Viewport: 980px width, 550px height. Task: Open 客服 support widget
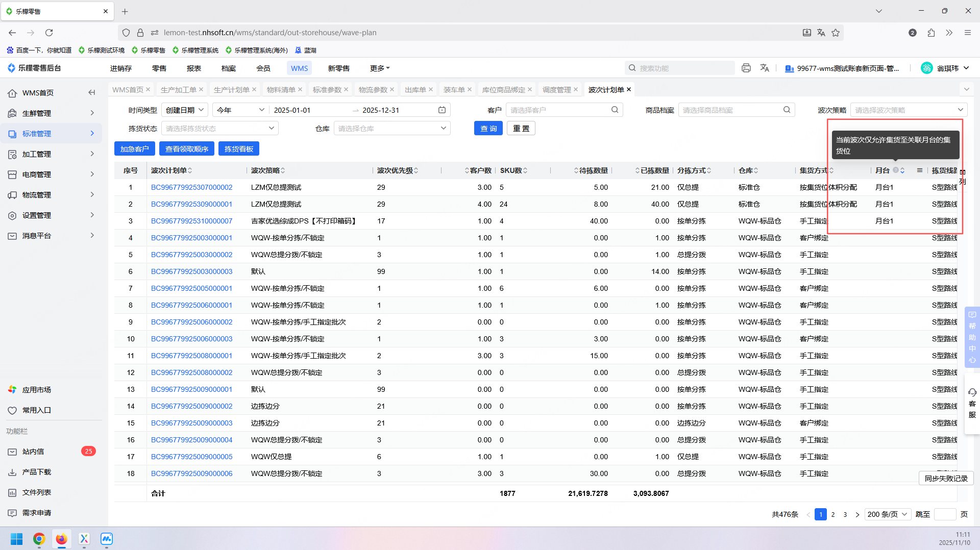pyautogui.click(x=972, y=403)
